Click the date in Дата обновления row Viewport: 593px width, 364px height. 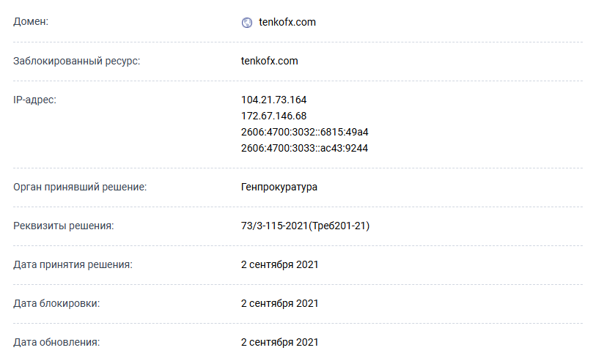pos(279,342)
